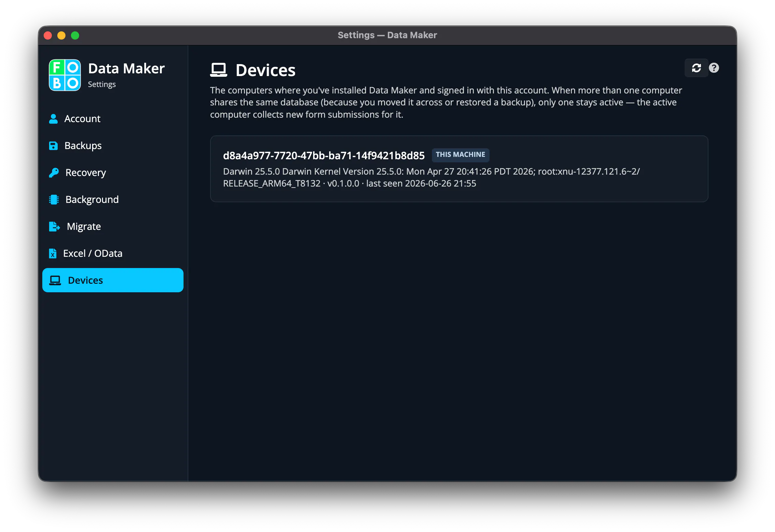Click the Backups disk icon
Viewport: 775px width, 532px height.
tap(54, 146)
